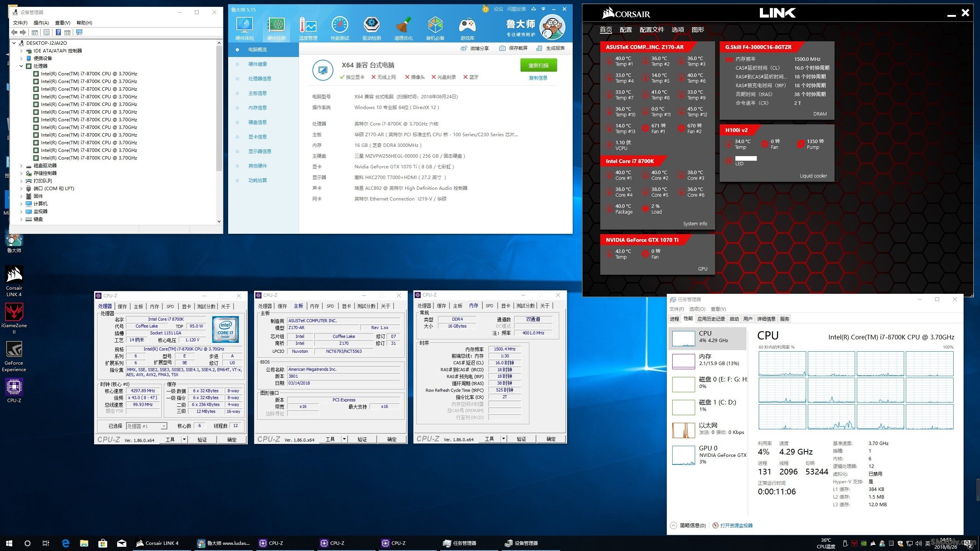Select GPU 0 panel in Task Manager
The image size is (980, 551).
[708, 454]
